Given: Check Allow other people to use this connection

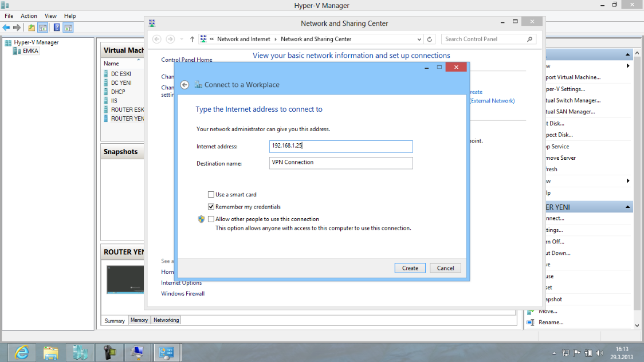Looking at the screenshot, I should 211,219.
